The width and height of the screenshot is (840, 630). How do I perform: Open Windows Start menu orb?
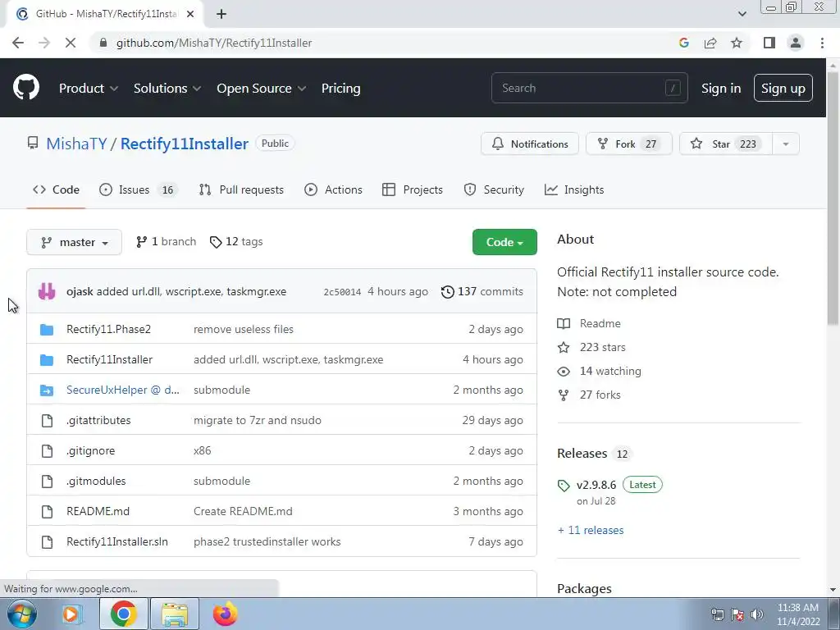click(22, 614)
